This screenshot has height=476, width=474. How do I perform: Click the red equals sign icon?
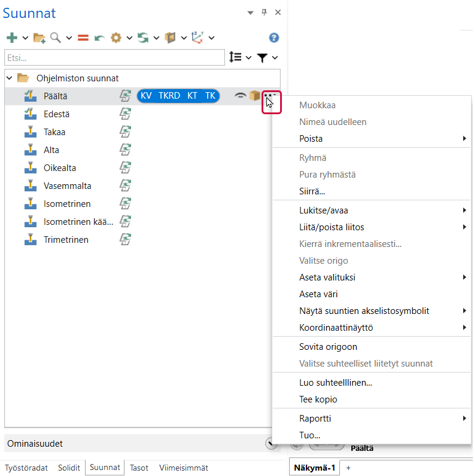[x=83, y=38]
